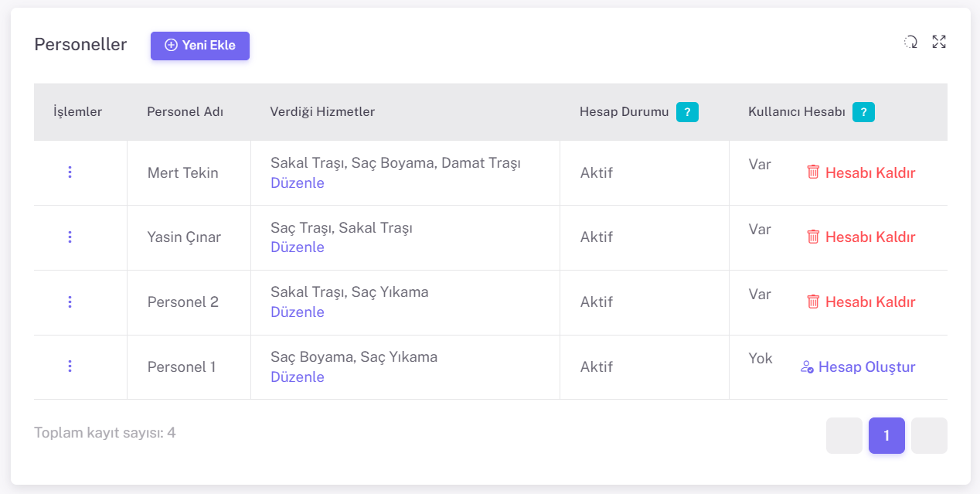980x494 pixels.
Task: Remove the account for Mert Tekin
Action: [x=861, y=172]
